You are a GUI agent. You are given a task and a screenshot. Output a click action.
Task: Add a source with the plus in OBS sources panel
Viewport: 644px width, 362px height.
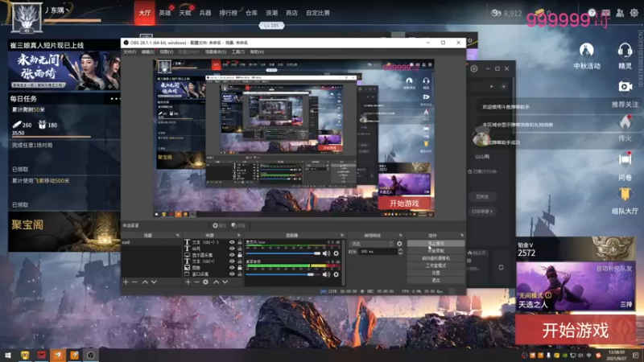[x=188, y=282]
